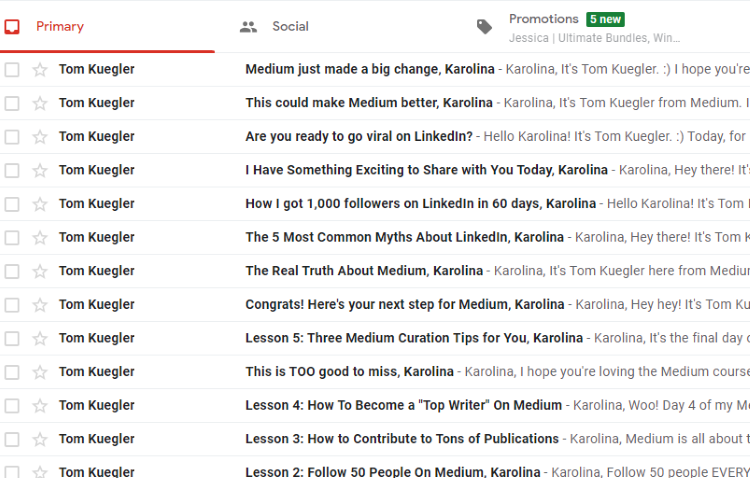Switch to the Social tab
Screen dimensions: 750x478
pyautogui.click(x=290, y=26)
